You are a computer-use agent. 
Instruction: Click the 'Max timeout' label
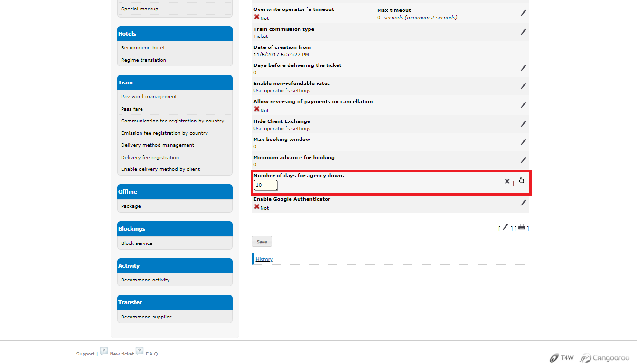(394, 10)
